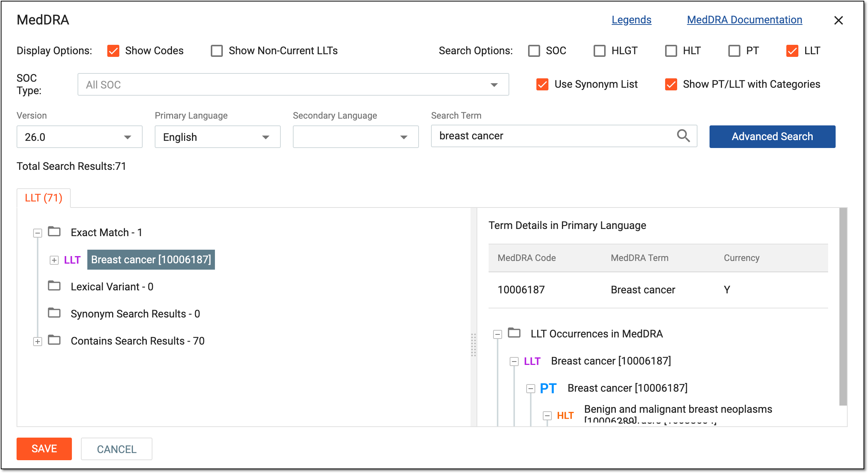Check the SOC search option
This screenshot has height=473, width=868.
point(534,51)
